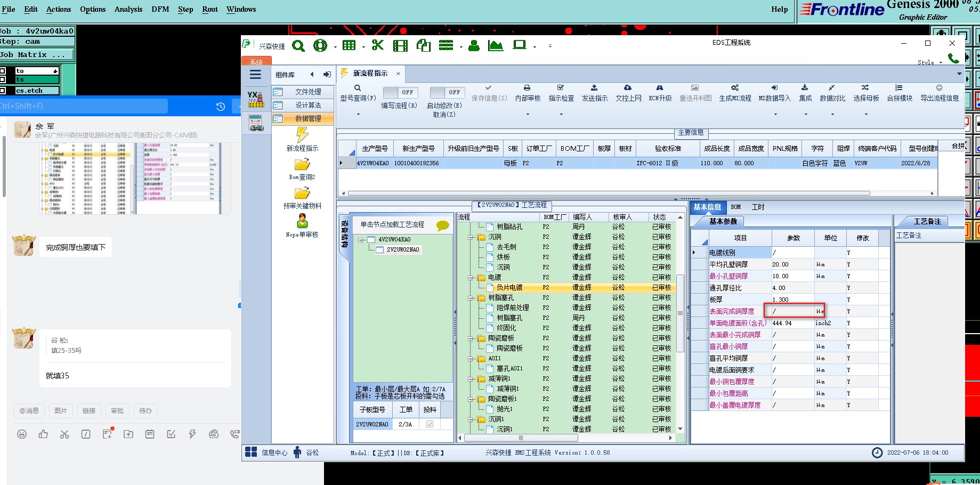Click the 文控上网 upload icon
980x485 pixels.
pyautogui.click(x=628, y=87)
